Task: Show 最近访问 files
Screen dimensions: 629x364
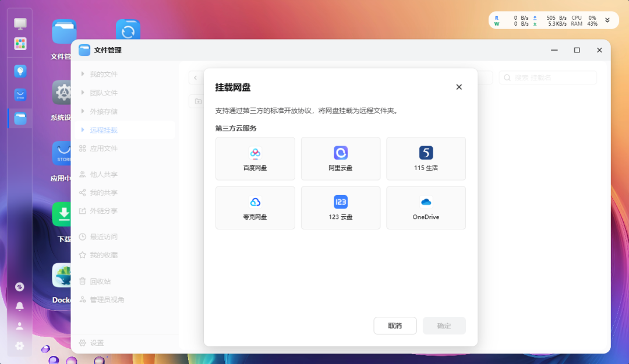Action: (x=104, y=237)
